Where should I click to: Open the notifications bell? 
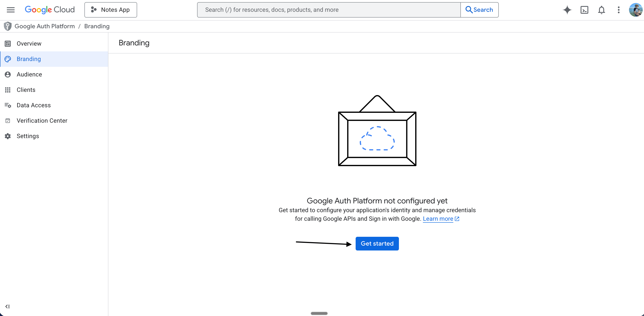[x=601, y=10]
